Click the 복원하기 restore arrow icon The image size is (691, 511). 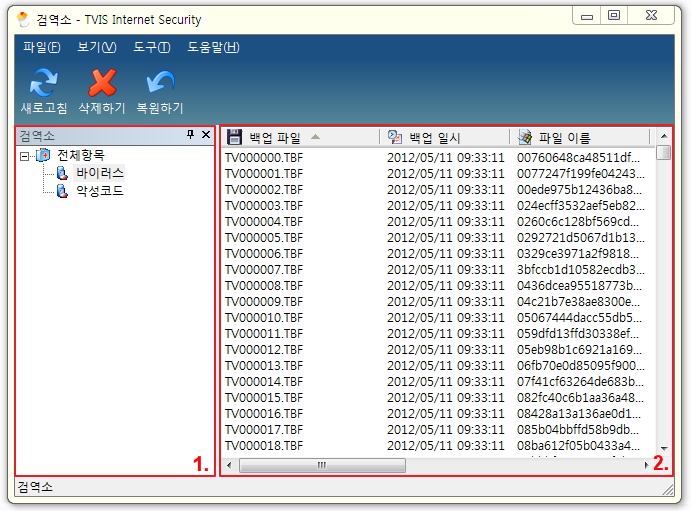(x=160, y=82)
